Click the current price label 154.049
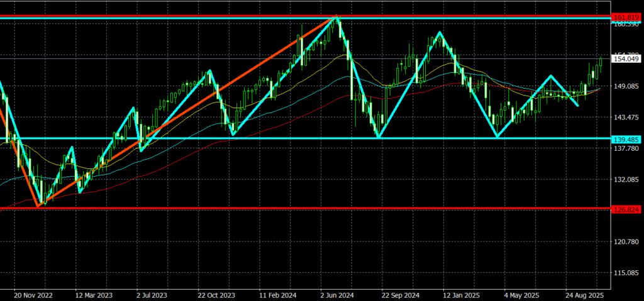 click(626, 59)
